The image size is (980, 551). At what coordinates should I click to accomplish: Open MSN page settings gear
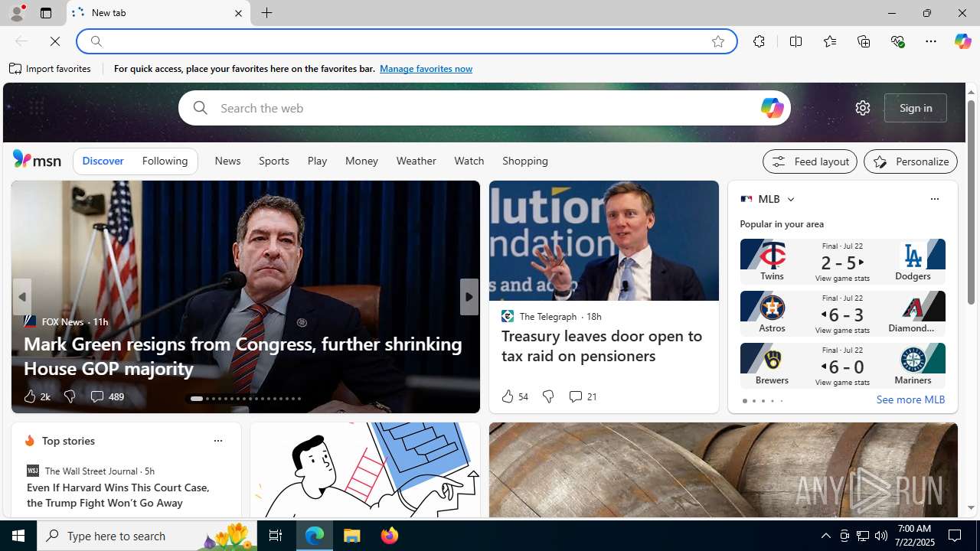pos(863,108)
